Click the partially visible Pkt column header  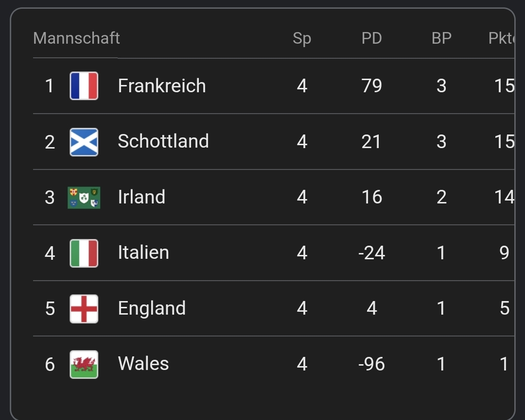[501, 38]
